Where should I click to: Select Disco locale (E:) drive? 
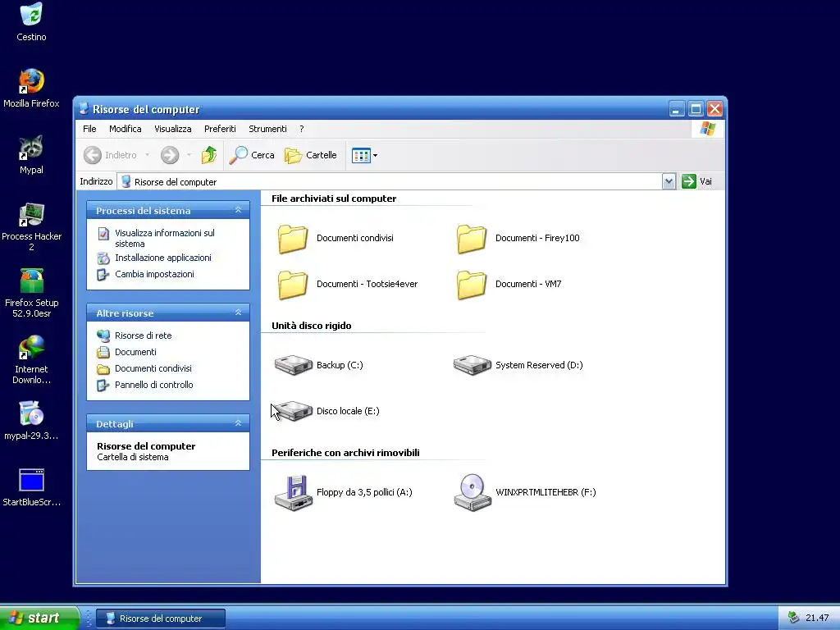point(326,412)
